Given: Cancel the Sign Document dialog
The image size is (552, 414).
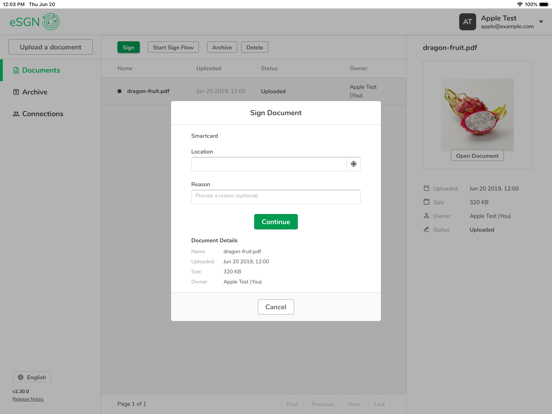Looking at the screenshot, I should click(276, 307).
